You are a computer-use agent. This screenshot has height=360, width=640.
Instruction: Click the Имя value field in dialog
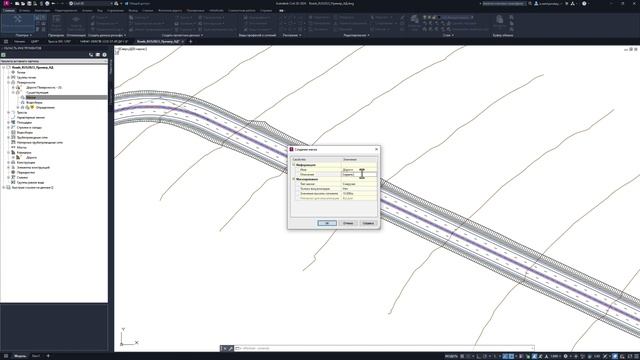(x=359, y=169)
